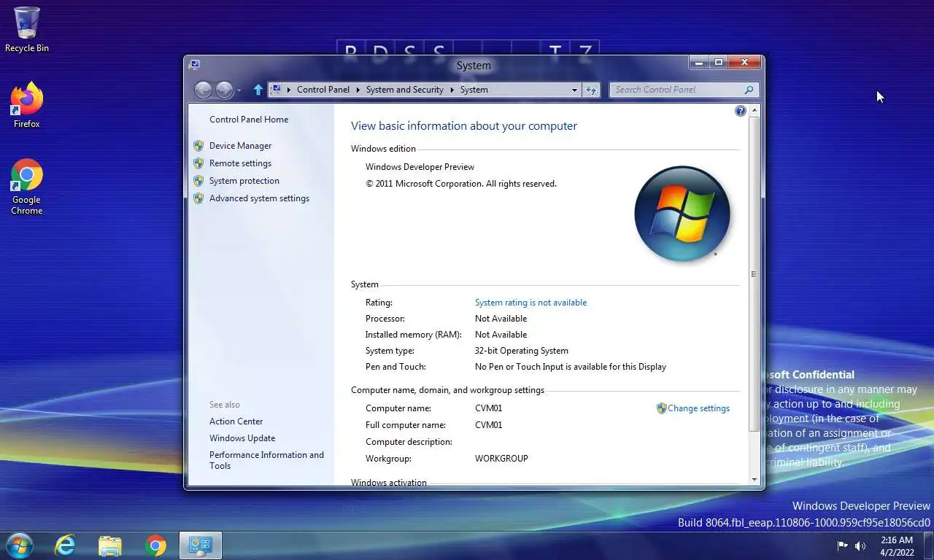Launch Internet Explorer from the taskbar
This screenshot has height=560, width=934.
(65, 545)
